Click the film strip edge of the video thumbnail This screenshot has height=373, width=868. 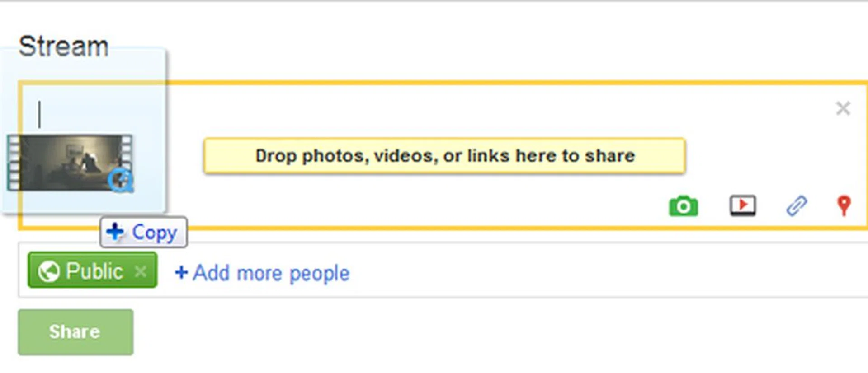13,163
